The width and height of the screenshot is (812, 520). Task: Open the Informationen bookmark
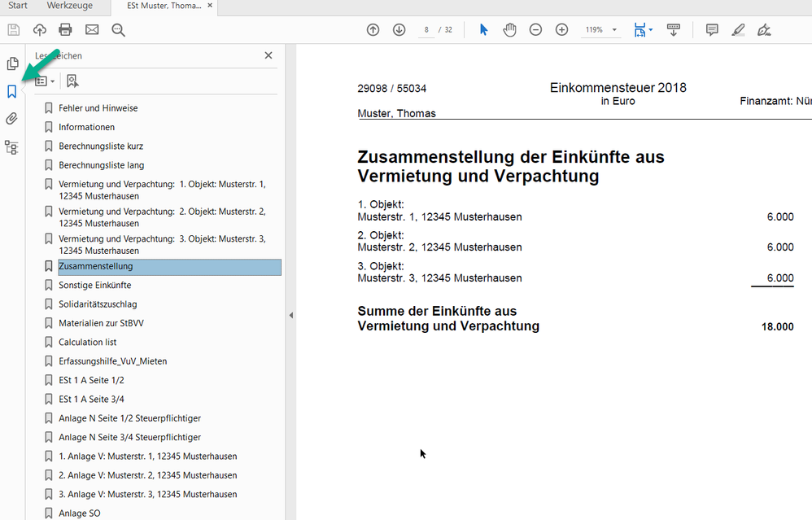coord(86,128)
